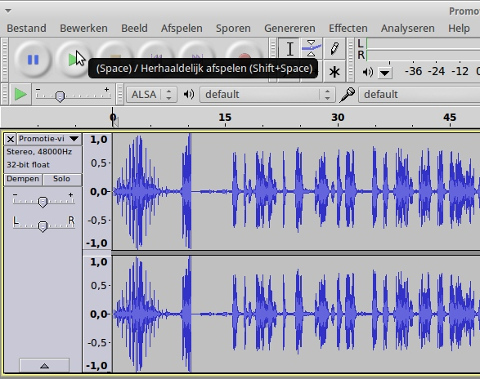Viewport: 480px width, 379px height.
Task: Open the playback meter dropdown arrow
Action: (x=385, y=72)
